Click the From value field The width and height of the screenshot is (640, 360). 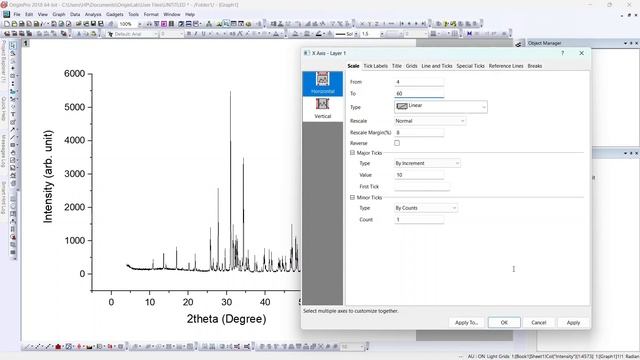point(419,82)
